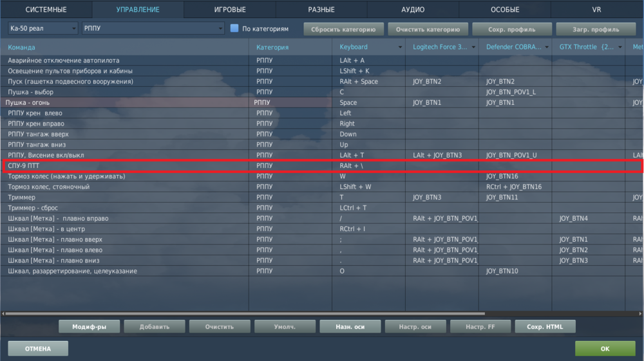Screen dimensions: 644x361
Task: Select the Аварийное отключение автопилота row
Action: [x=322, y=60]
